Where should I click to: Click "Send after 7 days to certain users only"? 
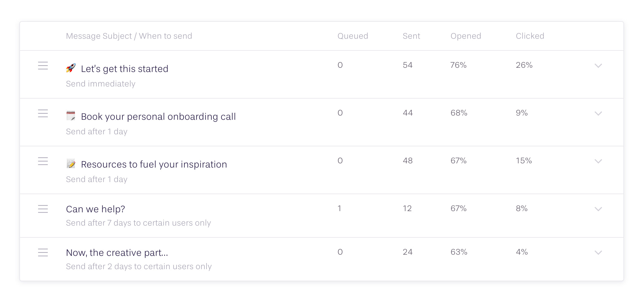pos(138,223)
